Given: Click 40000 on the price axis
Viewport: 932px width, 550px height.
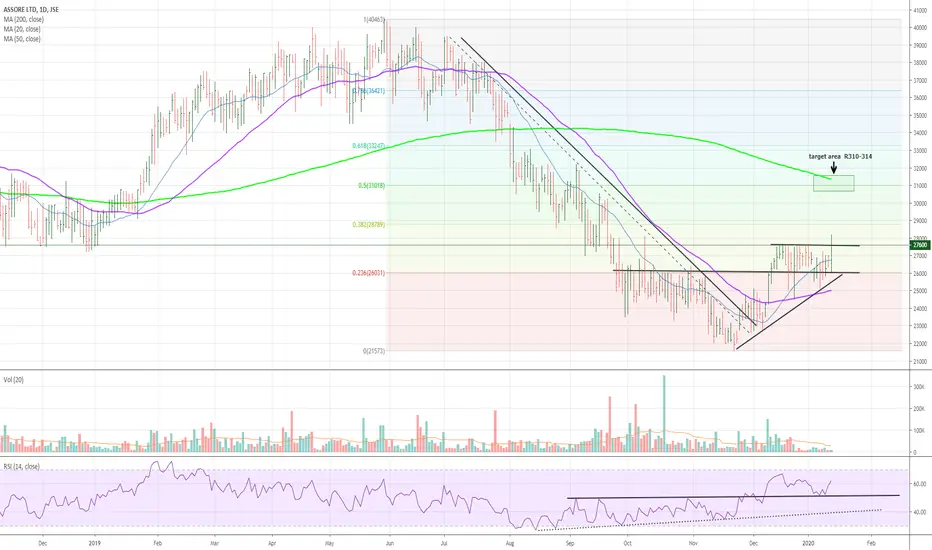Looking at the screenshot, I should coord(920,27).
